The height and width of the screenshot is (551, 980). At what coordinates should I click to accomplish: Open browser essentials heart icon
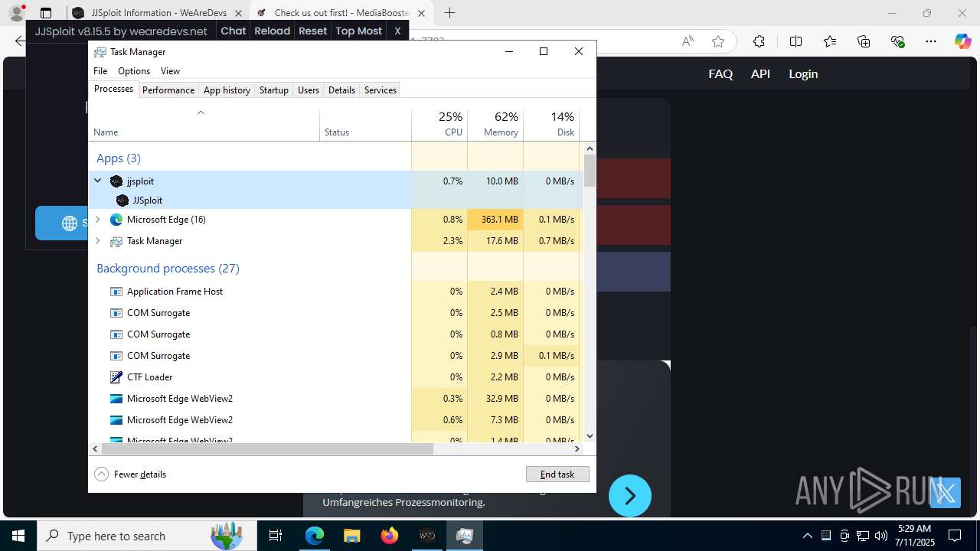pyautogui.click(x=898, y=41)
